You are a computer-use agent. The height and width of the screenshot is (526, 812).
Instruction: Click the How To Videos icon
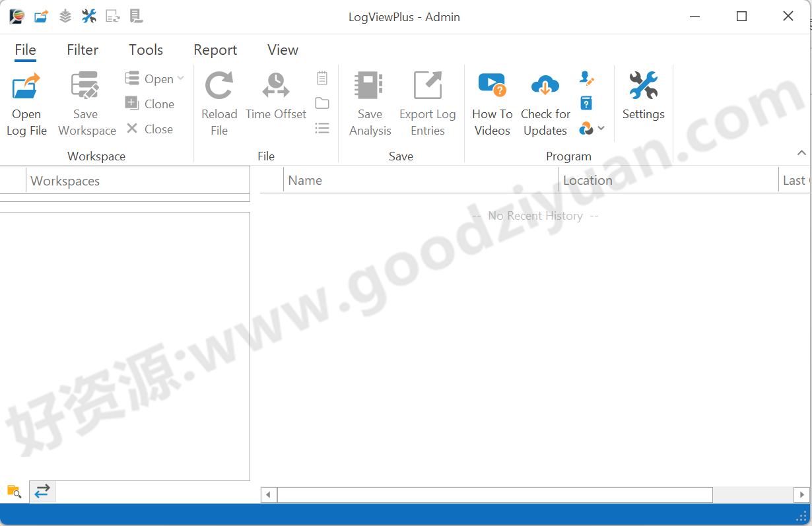coord(492,86)
